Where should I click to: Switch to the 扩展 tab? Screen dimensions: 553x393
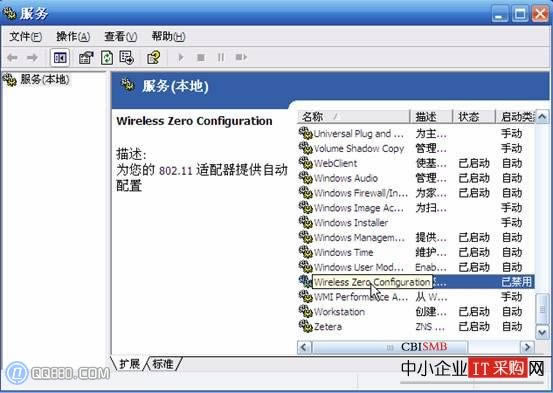129,364
